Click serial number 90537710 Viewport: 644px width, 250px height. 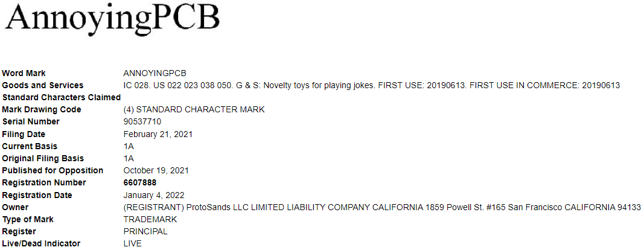[142, 122]
